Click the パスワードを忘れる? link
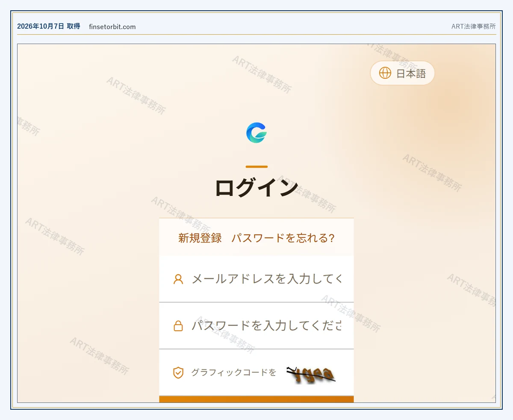Viewport: 513px width, 420px height. click(283, 238)
